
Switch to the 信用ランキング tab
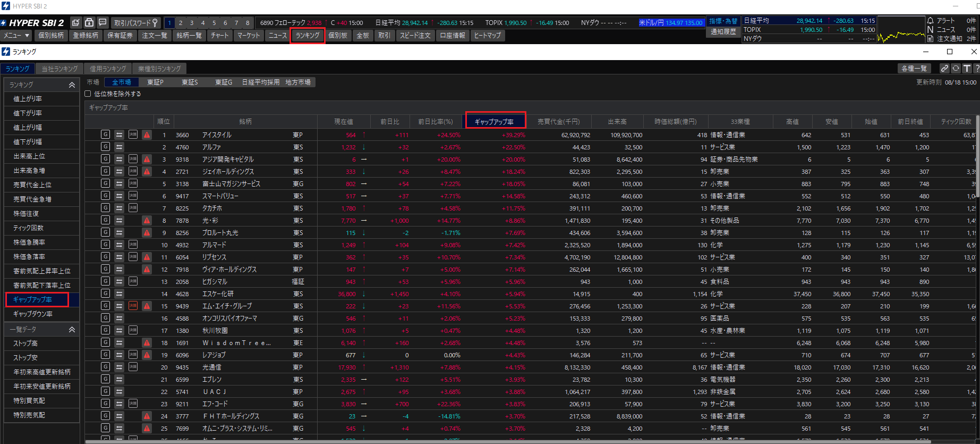pyautogui.click(x=108, y=69)
